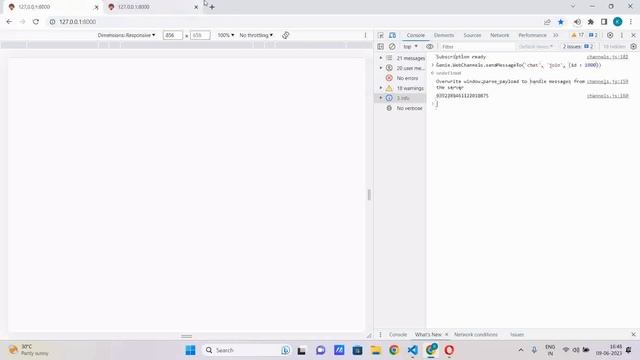Select the Issues drawer tab
Screen dimensions: 640x360
click(517, 334)
